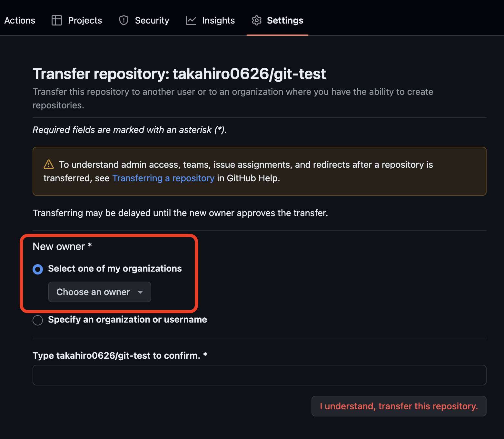504x439 pixels.
Task: Click the 'Transfer repository: takahiro0626/git-test' heading
Action: (x=179, y=74)
